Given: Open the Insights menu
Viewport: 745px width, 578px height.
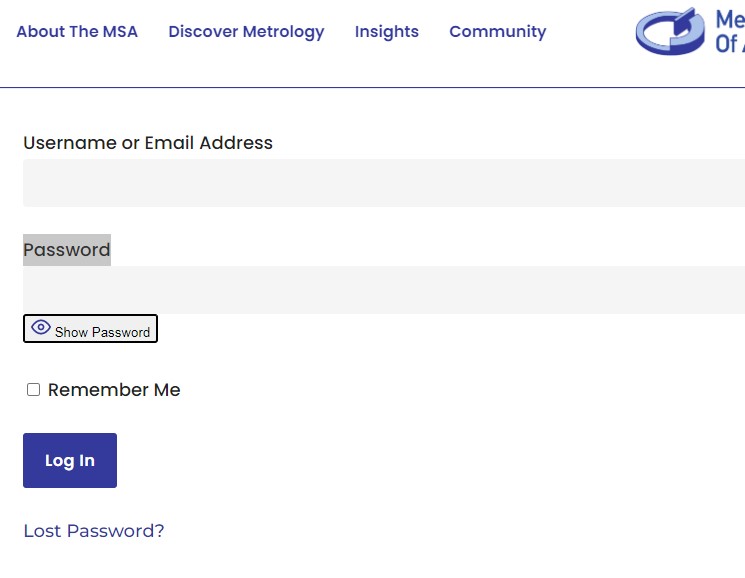Looking at the screenshot, I should tap(387, 32).
